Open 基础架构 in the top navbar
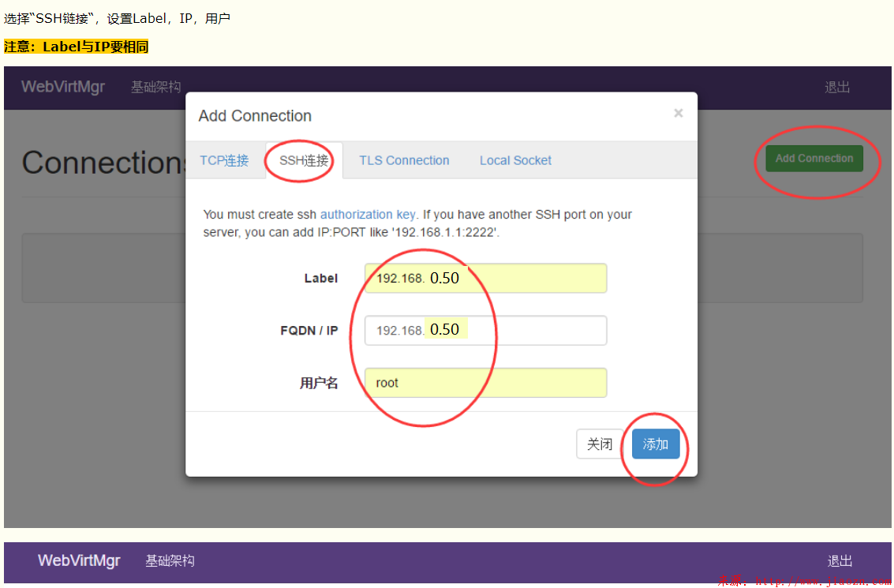Screen dimensions: 894x588 coord(155,87)
